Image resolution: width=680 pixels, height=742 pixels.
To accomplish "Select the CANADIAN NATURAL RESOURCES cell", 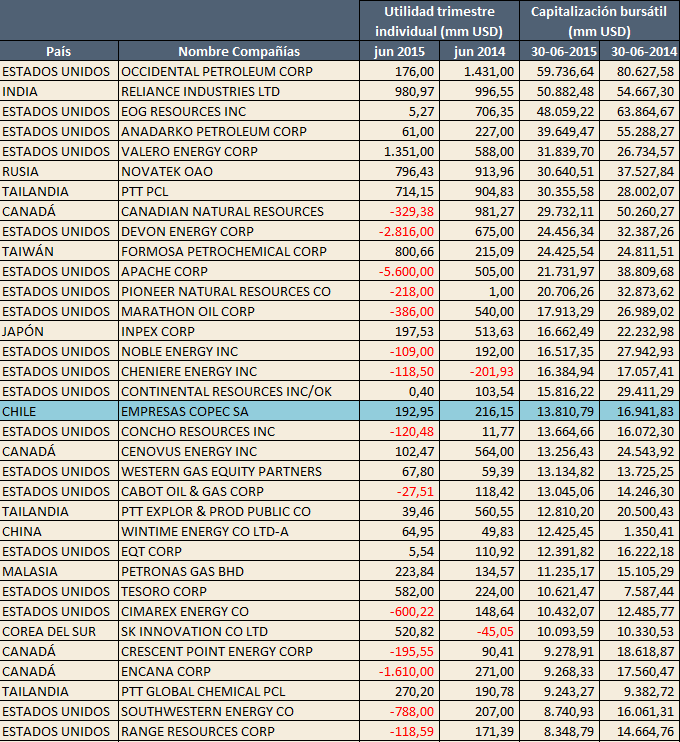I will (239, 211).
